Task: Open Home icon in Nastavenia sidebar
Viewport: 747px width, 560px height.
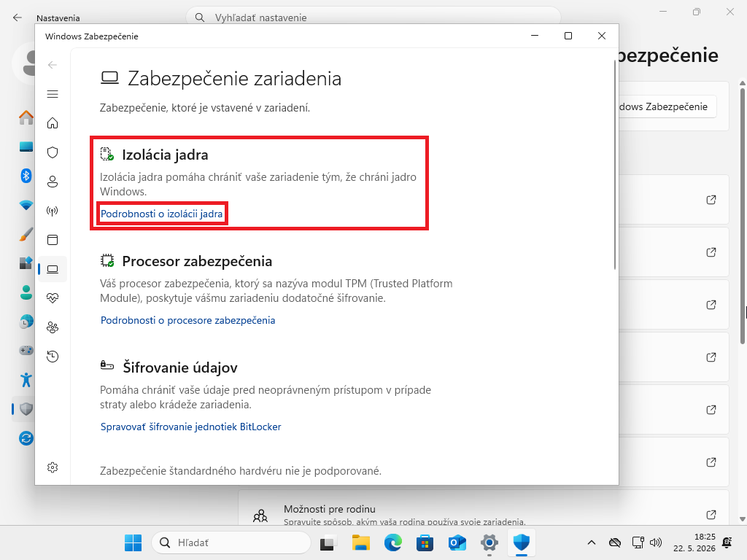Action: pyautogui.click(x=26, y=117)
